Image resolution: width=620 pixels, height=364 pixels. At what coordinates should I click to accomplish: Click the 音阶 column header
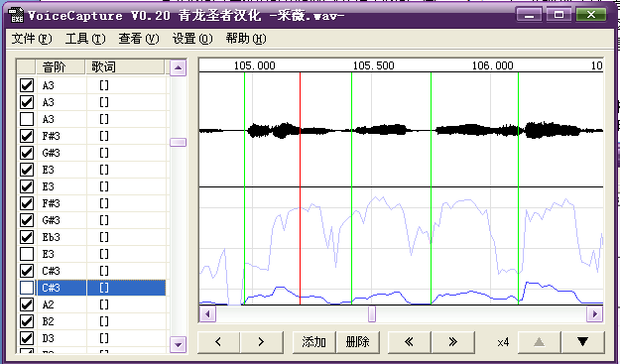click(61, 66)
